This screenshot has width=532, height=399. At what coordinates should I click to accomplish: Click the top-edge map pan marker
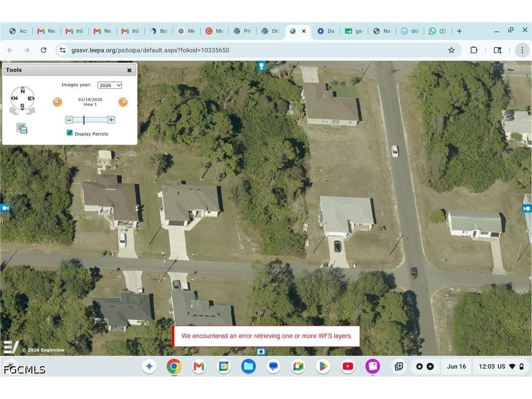[x=261, y=66]
